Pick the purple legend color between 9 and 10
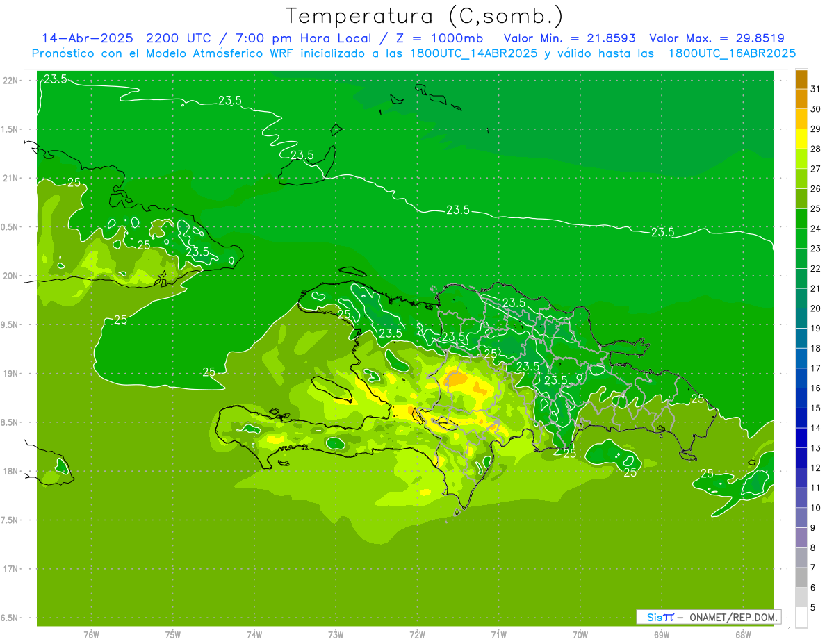 pyautogui.click(x=801, y=518)
